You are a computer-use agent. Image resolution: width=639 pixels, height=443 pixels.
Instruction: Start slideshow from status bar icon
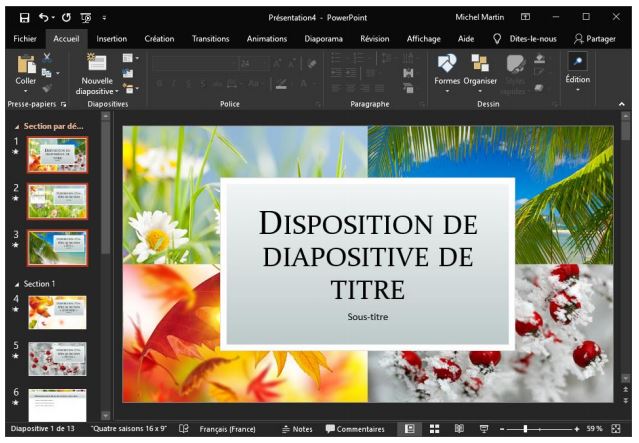[x=484, y=429]
